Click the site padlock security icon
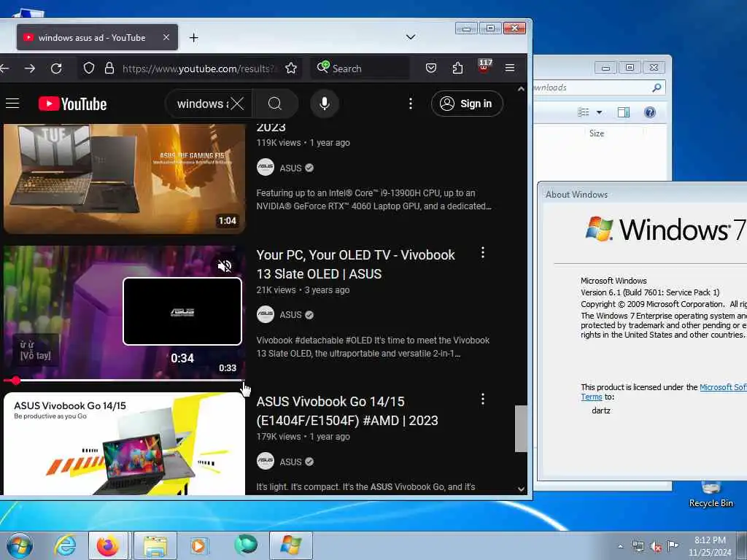This screenshot has height=560, width=747. point(109,68)
